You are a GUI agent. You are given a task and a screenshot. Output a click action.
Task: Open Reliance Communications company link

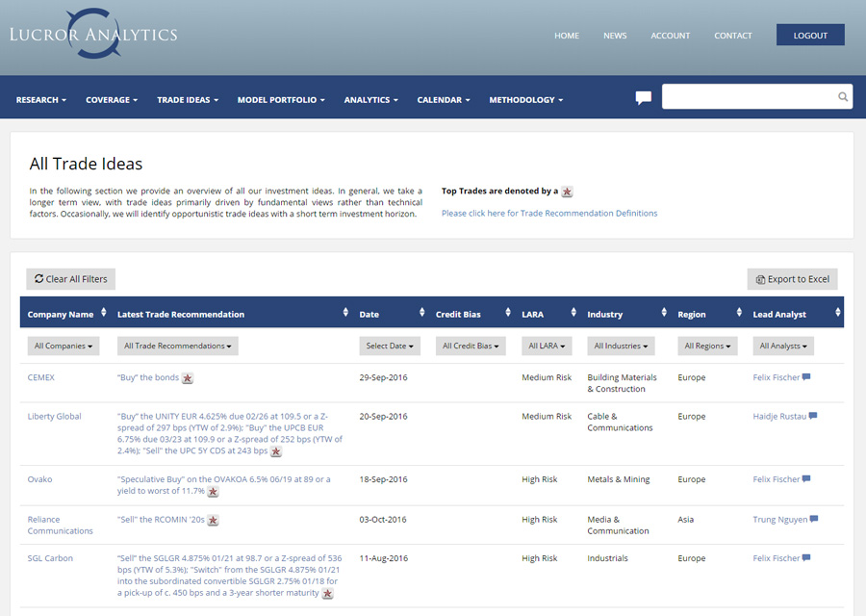click(x=61, y=525)
